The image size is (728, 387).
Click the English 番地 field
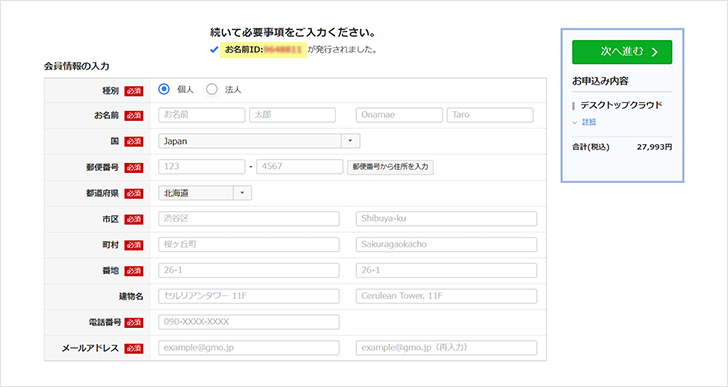[447, 271]
